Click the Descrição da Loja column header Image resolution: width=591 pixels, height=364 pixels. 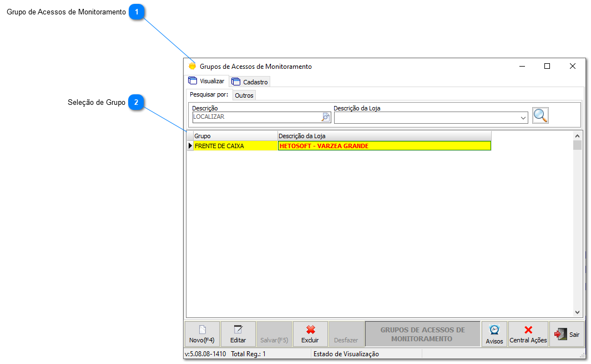[x=383, y=136]
